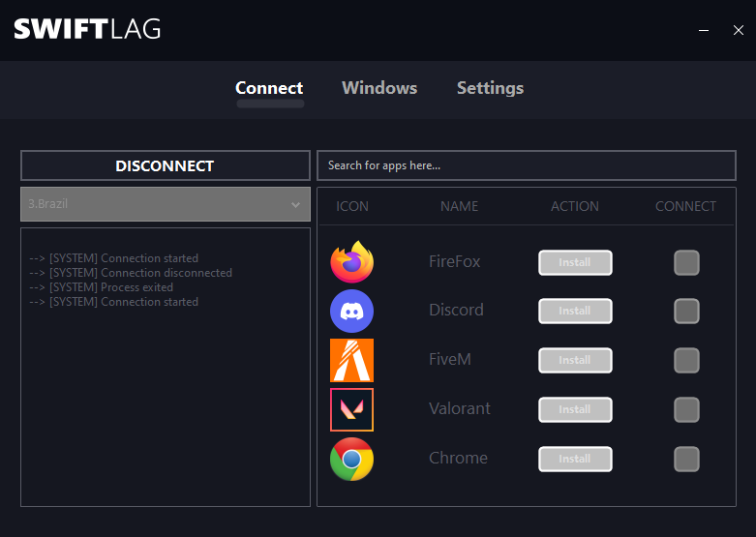Select the Chrome connect checkbox
Viewport: 756px width, 537px height.
click(x=686, y=459)
